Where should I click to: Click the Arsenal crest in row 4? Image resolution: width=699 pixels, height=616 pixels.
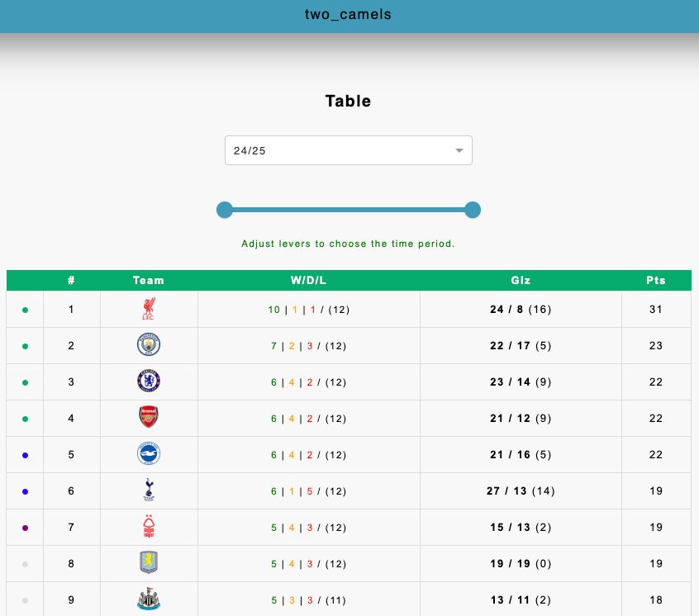(149, 417)
